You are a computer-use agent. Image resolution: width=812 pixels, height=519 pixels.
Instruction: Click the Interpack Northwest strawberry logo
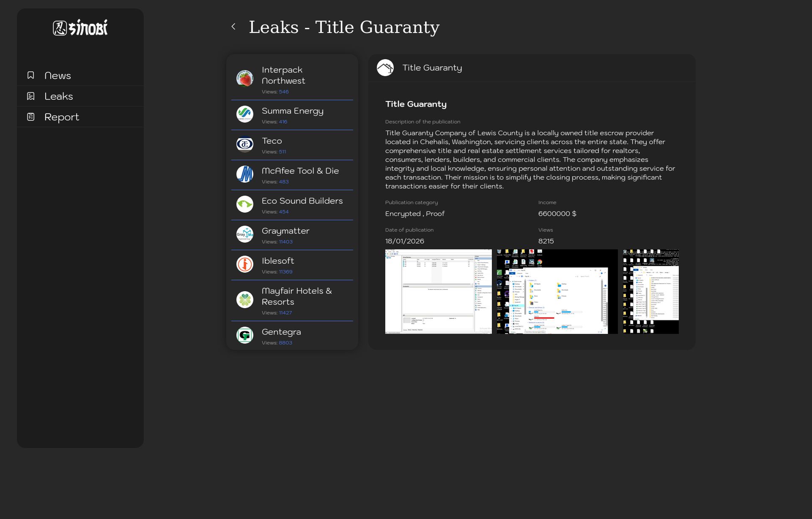click(x=245, y=79)
